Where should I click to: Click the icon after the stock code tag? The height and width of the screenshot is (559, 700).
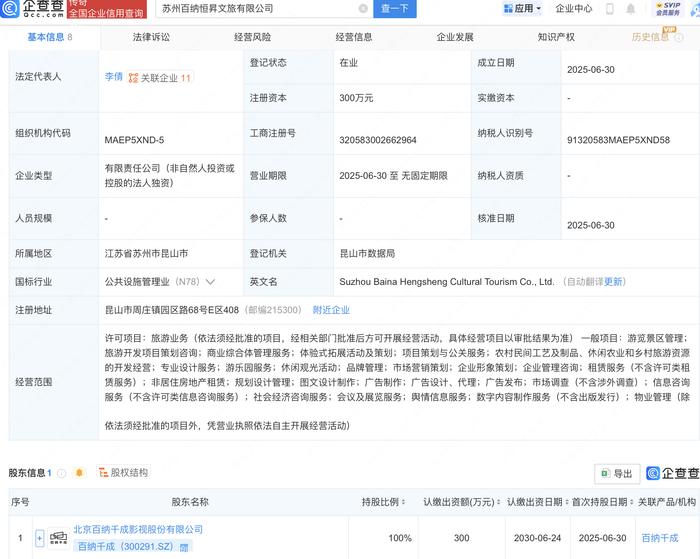(x=184, y=547)
